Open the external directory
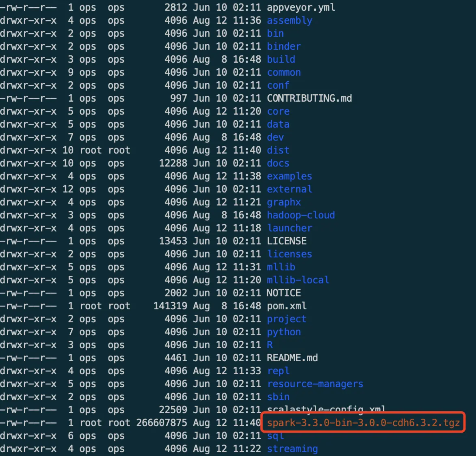This screenshot has height=456, width=476. [x=289, y=189]
